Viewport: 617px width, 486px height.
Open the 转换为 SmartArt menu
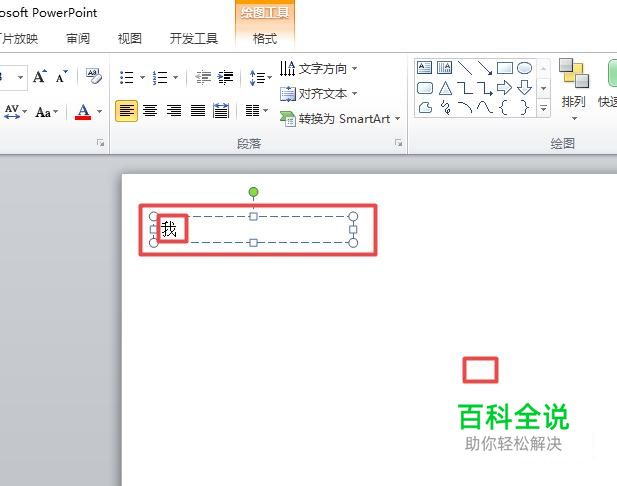pos(340,118)
